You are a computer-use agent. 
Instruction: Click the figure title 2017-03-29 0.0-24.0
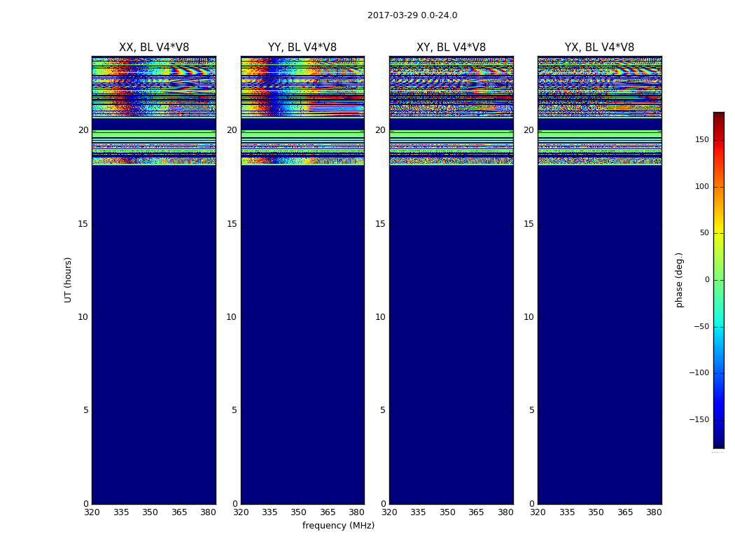coord(412,15)
